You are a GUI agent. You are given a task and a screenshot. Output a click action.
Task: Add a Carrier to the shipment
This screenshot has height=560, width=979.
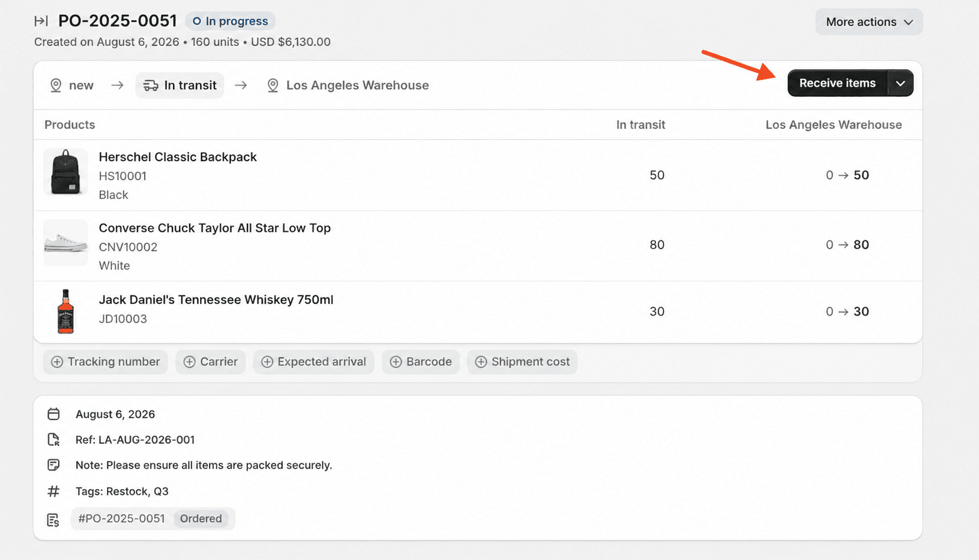pos(210,362)
